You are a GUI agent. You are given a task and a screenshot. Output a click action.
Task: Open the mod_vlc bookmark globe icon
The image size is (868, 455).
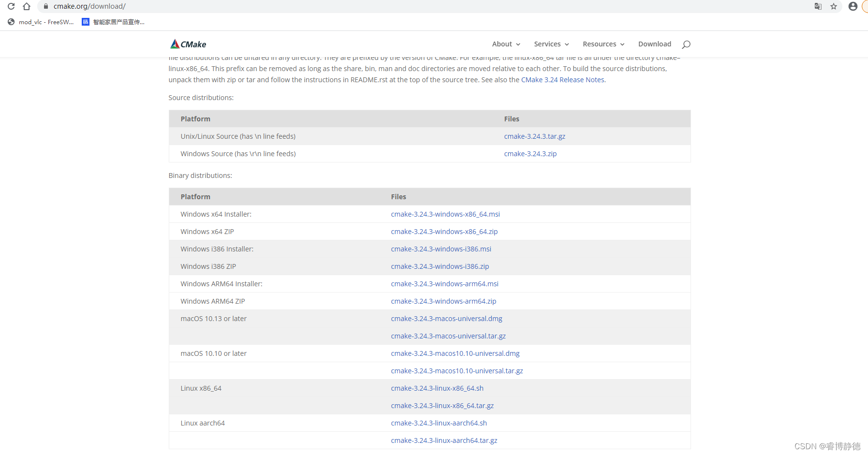tap(11, 22)
